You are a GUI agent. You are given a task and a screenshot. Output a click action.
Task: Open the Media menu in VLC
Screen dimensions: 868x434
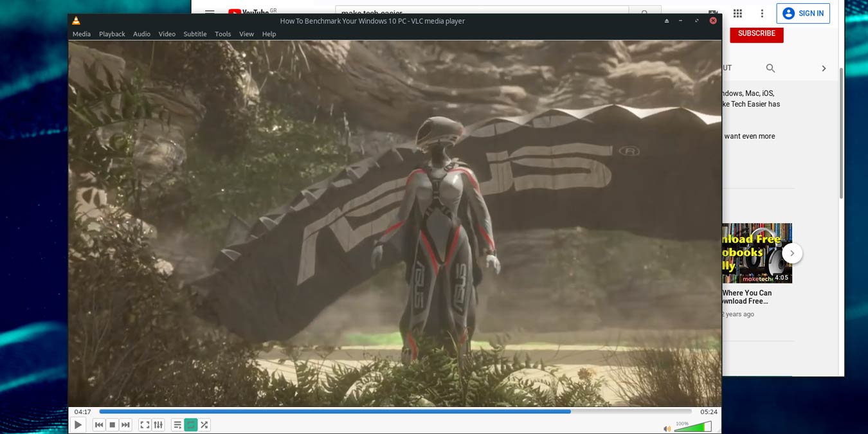[x=81, y=33]
